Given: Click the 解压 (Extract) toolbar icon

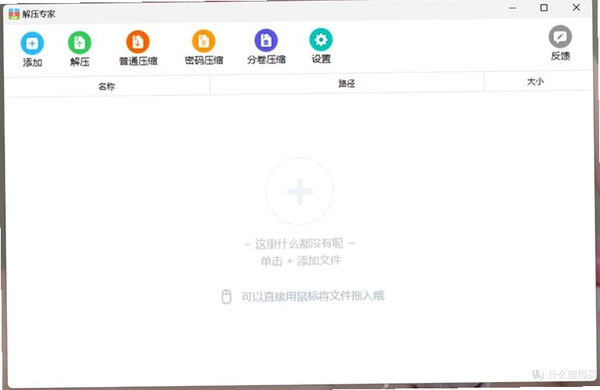Looking at the screenshot, I should pos(80,42).
